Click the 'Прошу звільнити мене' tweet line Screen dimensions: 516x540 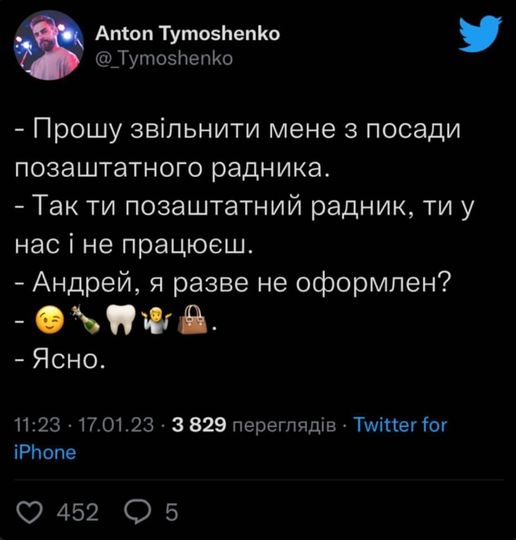238,131
